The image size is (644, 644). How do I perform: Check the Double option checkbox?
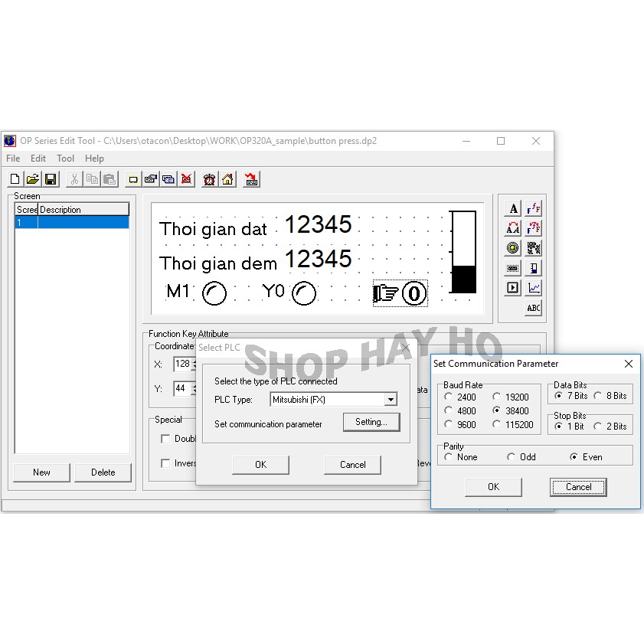tap(166, 438)
